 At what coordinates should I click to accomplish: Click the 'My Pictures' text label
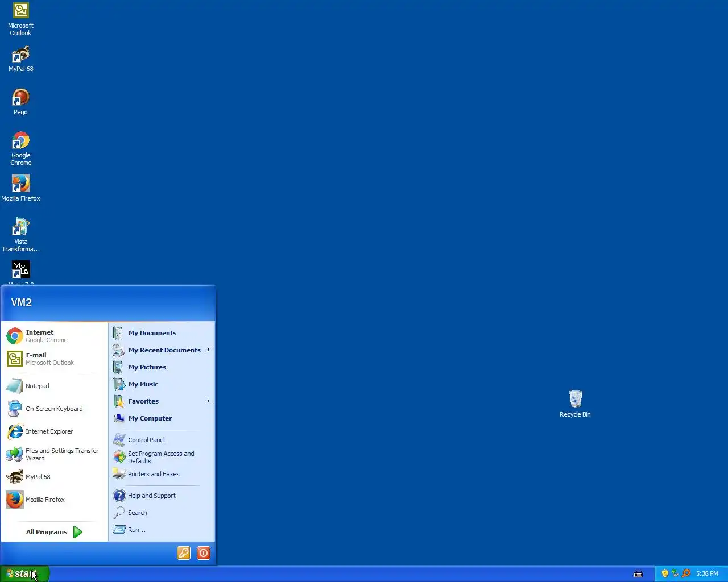coord(147,367)
